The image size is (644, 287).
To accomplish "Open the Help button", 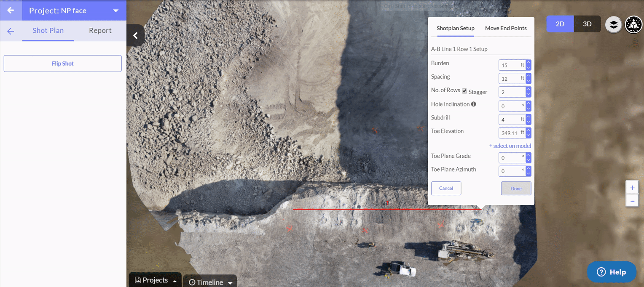I will (612, 272).
